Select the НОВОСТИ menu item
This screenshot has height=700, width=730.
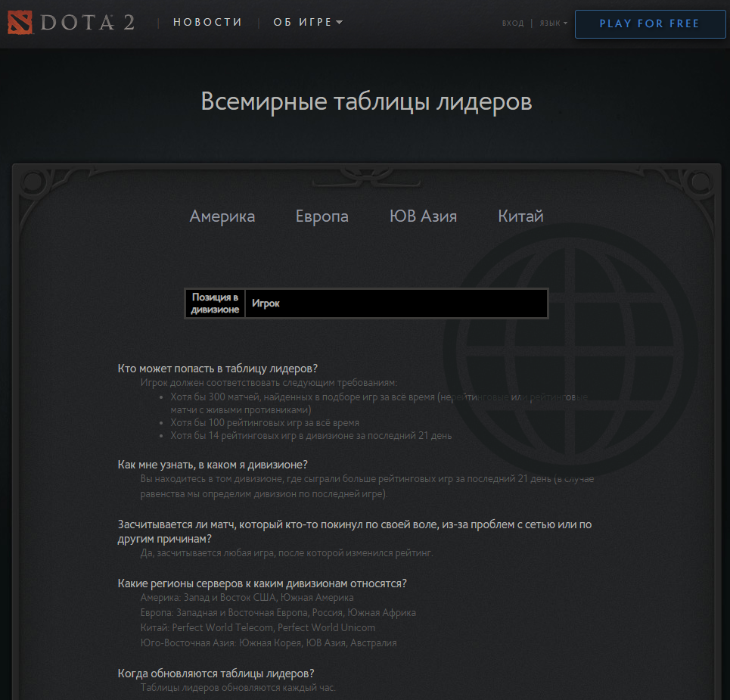(207, 22)
